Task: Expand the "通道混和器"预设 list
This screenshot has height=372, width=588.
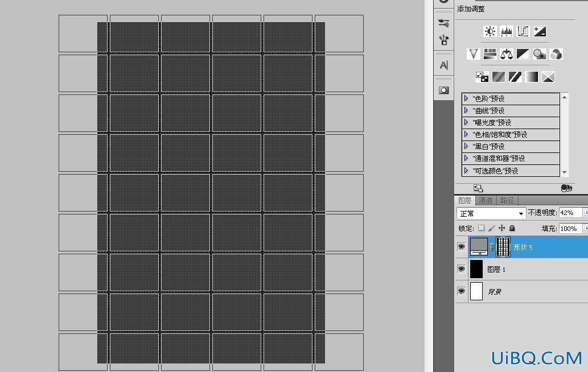Action: (x=466, y=158)
